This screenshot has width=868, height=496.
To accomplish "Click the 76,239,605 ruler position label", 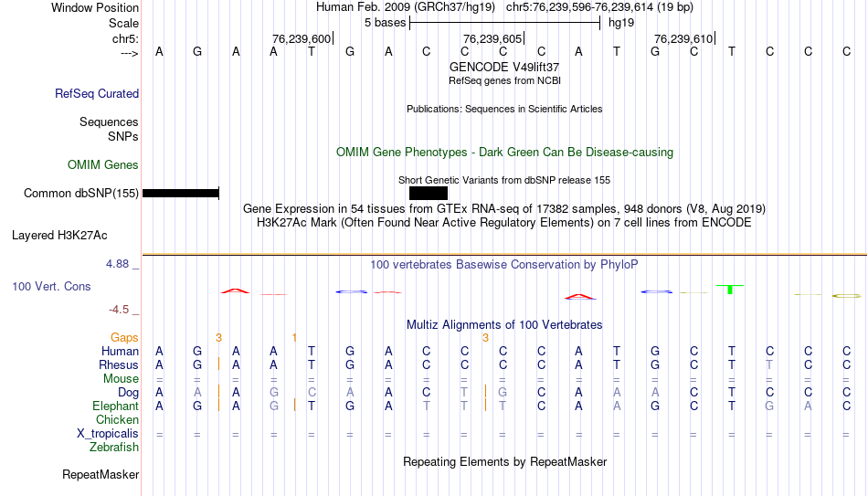I will click(x=492, y=38).
